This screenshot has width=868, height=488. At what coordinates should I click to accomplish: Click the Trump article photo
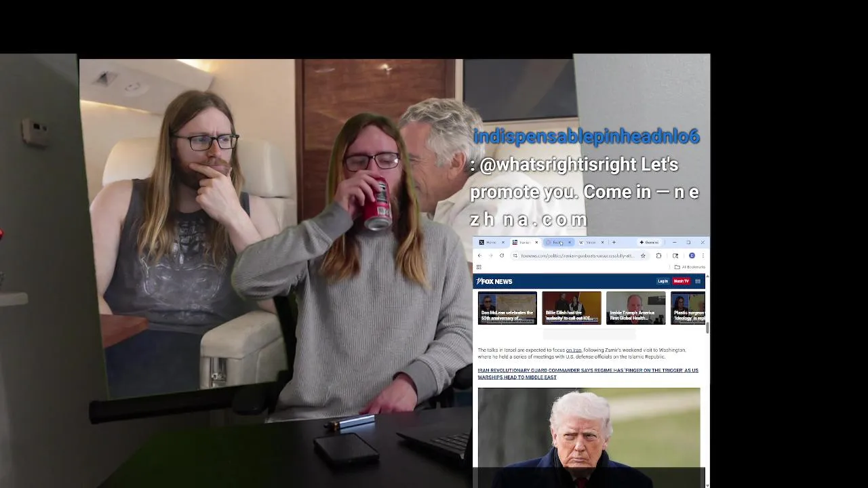click(589, 437)
